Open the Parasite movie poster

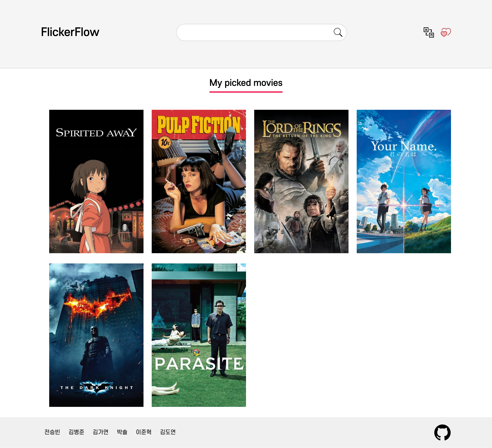[x=199, y=335]
